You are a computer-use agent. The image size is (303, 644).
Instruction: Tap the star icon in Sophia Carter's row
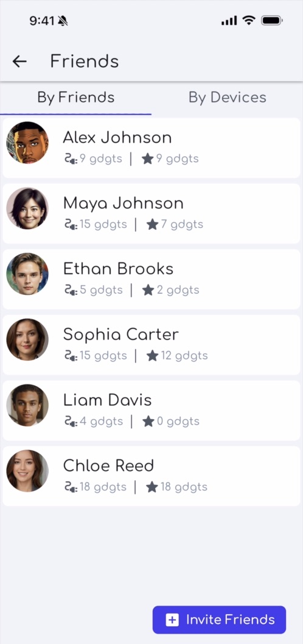(152, 356)
